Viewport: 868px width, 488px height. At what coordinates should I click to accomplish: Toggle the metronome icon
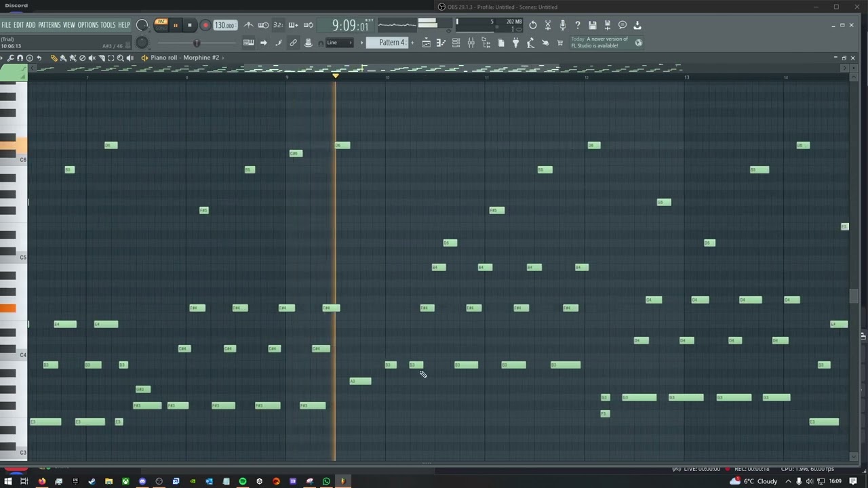click(248, 25)
